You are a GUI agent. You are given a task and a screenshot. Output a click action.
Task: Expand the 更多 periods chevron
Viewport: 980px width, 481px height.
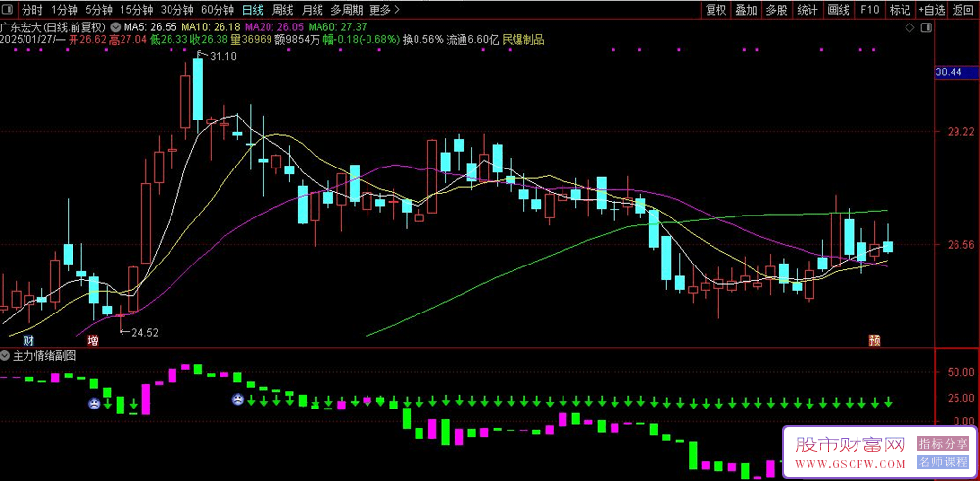click(383, 10)
